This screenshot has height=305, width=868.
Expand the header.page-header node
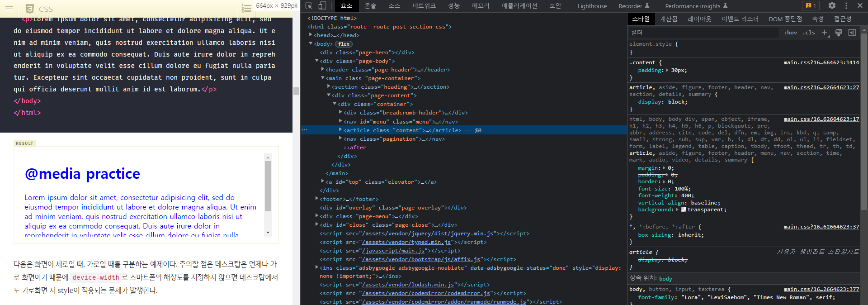[323, 69]
